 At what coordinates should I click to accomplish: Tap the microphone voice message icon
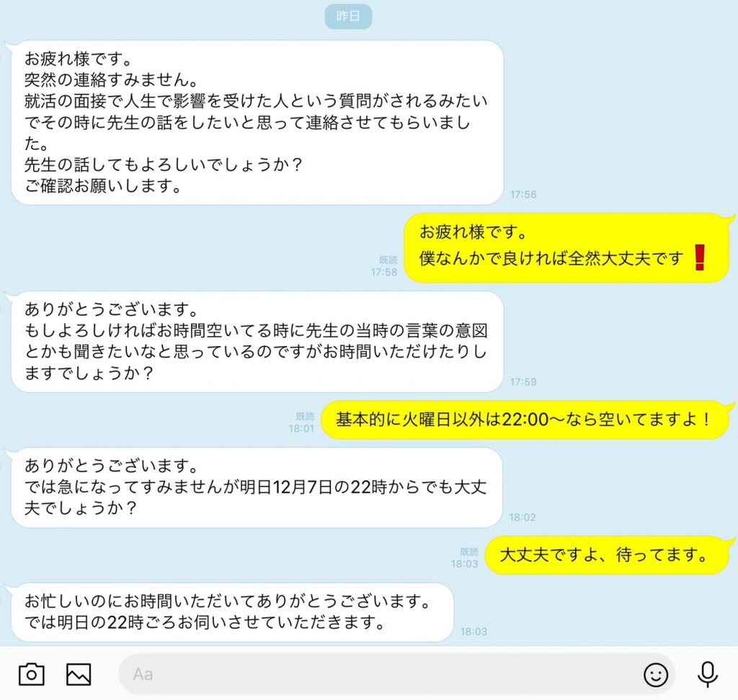coord(708,674)
